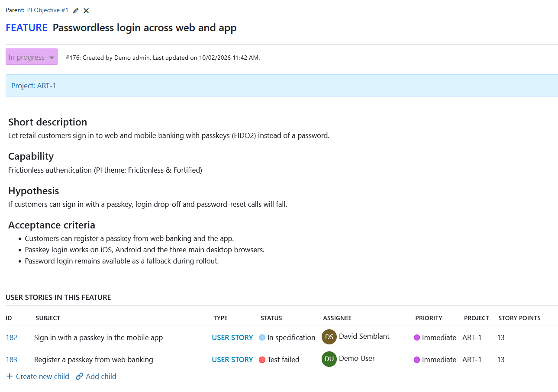Select 'Sign in with a passkey in the mobile app'
The image size is (558, 392).
point(99,337)
